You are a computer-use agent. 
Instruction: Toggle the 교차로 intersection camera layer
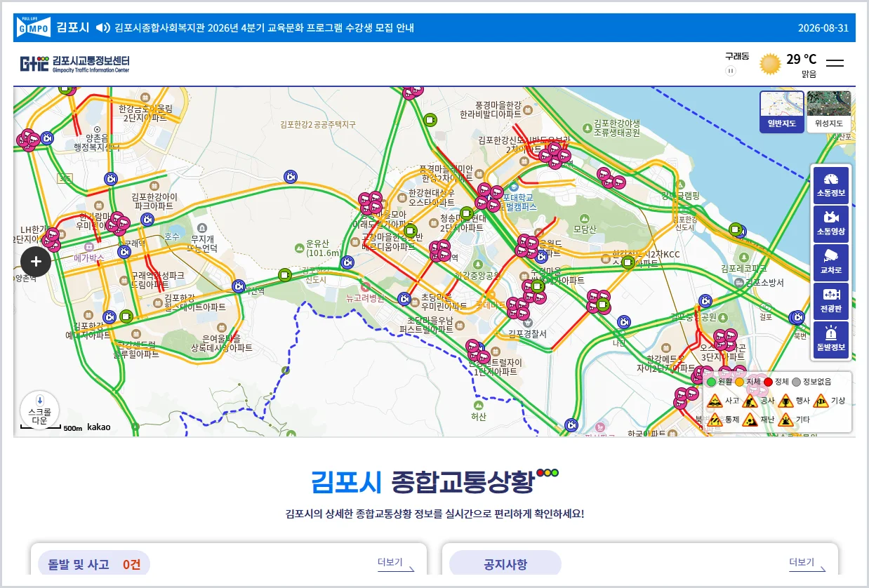pos(831,262)
